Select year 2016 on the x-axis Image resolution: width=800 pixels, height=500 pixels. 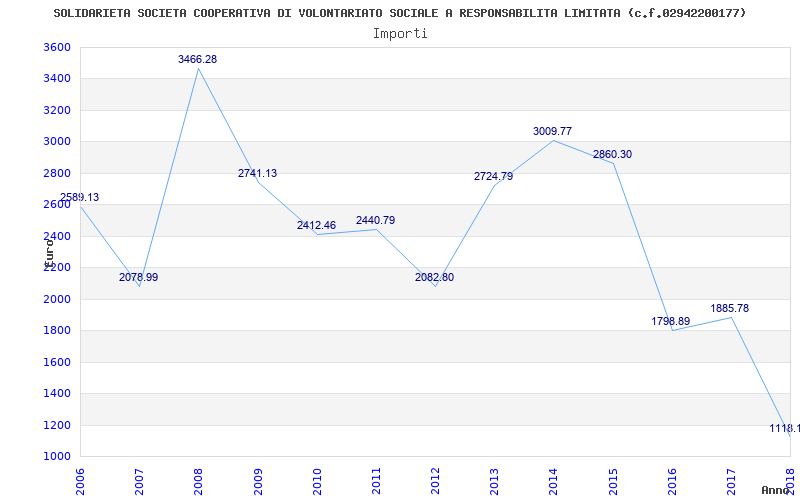[x=672, y=481]
